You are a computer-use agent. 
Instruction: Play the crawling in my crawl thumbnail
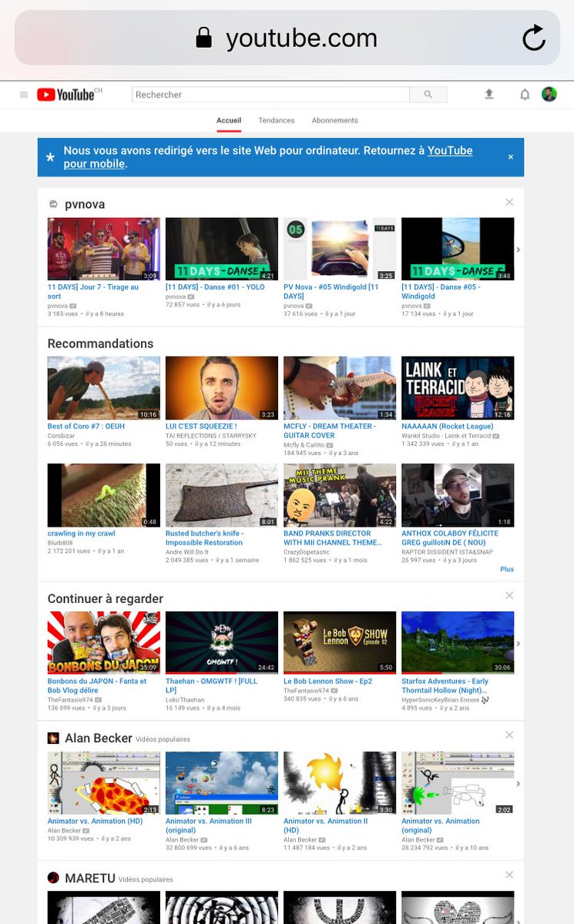coord(104,495)
